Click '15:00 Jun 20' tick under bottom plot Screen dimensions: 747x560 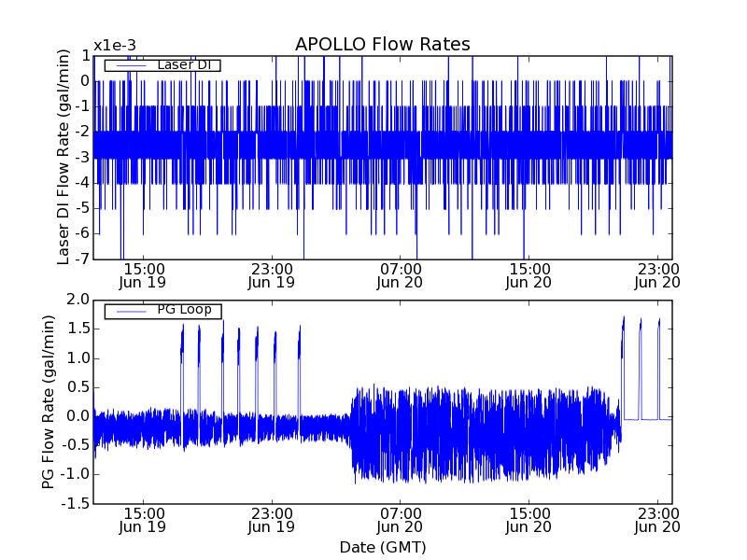pyautogui.click(x=529, y=521)
